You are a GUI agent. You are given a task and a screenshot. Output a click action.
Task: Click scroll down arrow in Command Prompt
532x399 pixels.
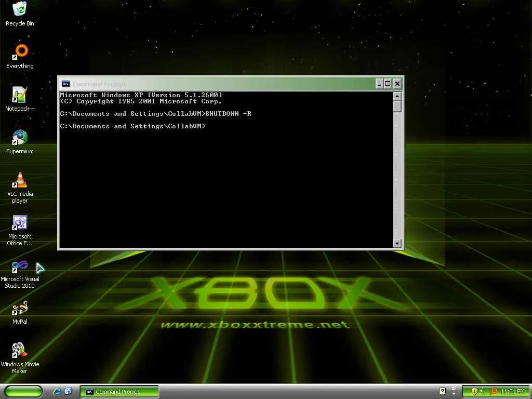click(397, 243)
